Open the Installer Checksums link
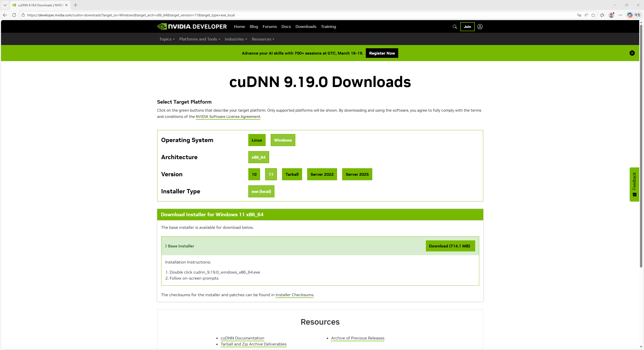This screenshot has width=644, height=350. 294,295
